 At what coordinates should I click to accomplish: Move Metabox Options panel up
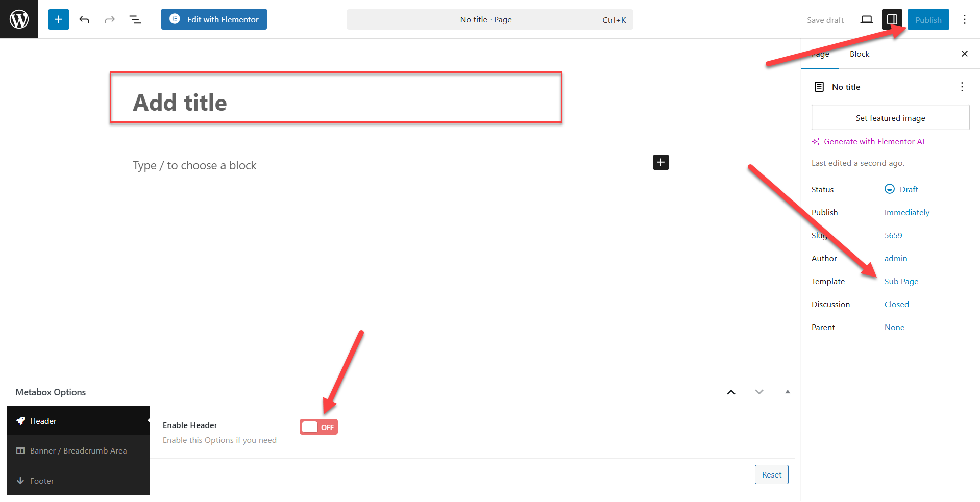(731, 392)
